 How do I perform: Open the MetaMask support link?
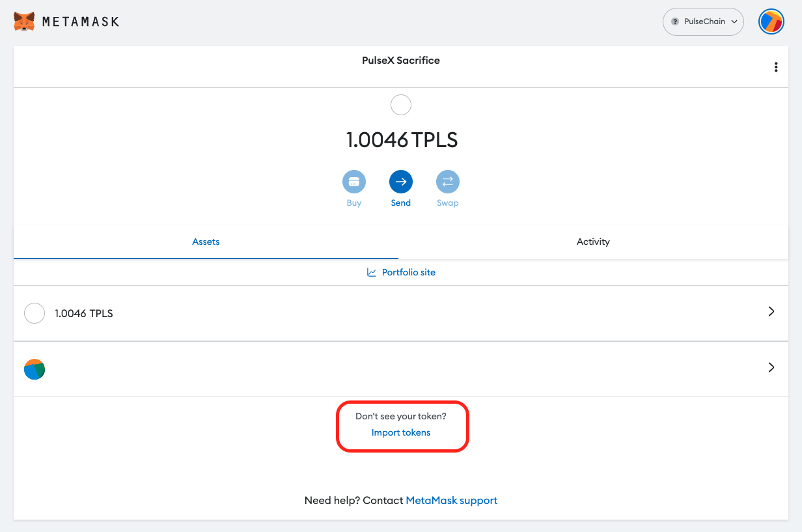(x=452, y=500)
